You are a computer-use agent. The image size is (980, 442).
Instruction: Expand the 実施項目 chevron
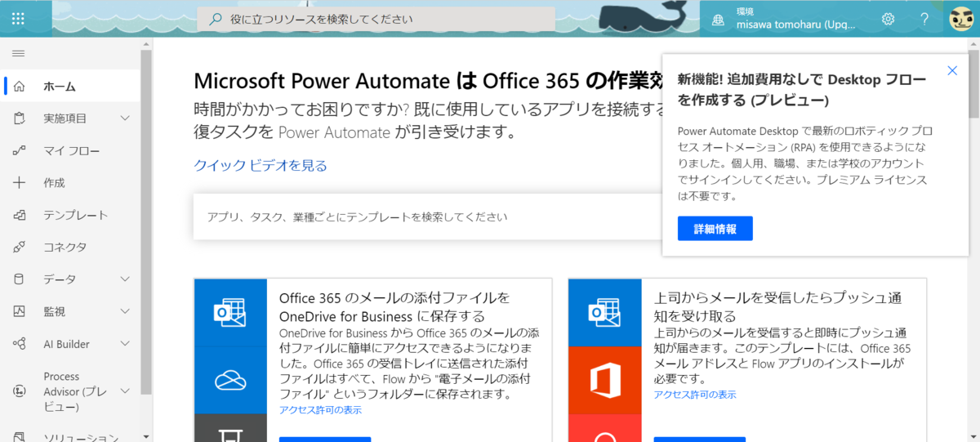coord(125,118)
